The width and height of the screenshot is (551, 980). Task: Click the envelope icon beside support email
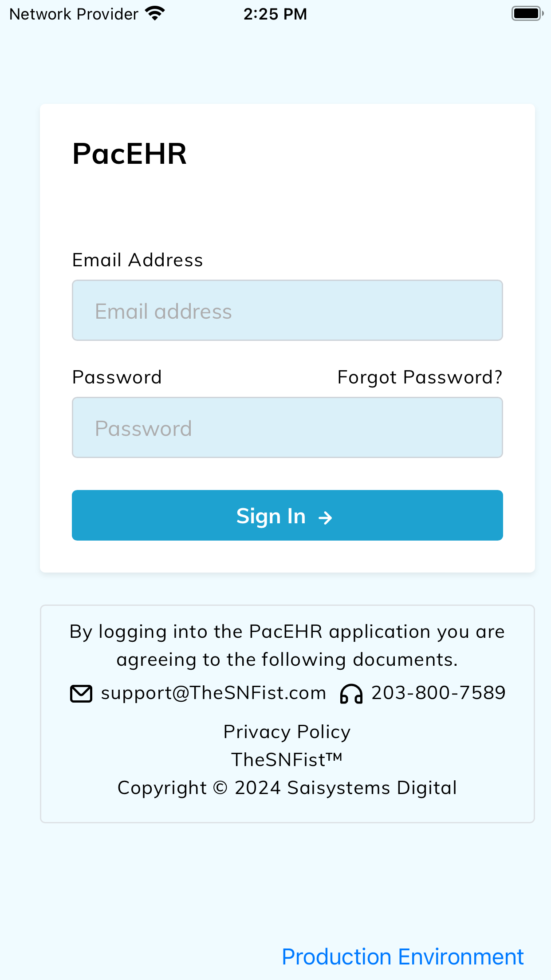(81, 694)
